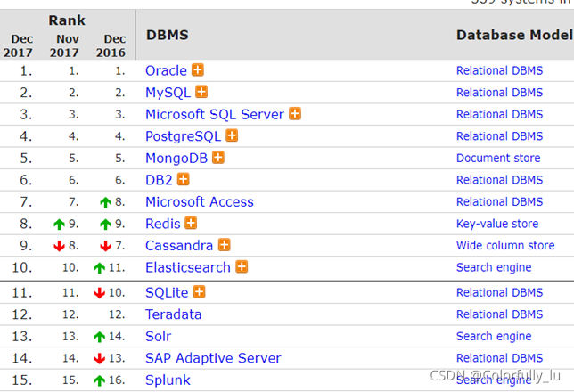Open the Elasticsearch link
574x392 pixels.
click(x=188, y=267)
